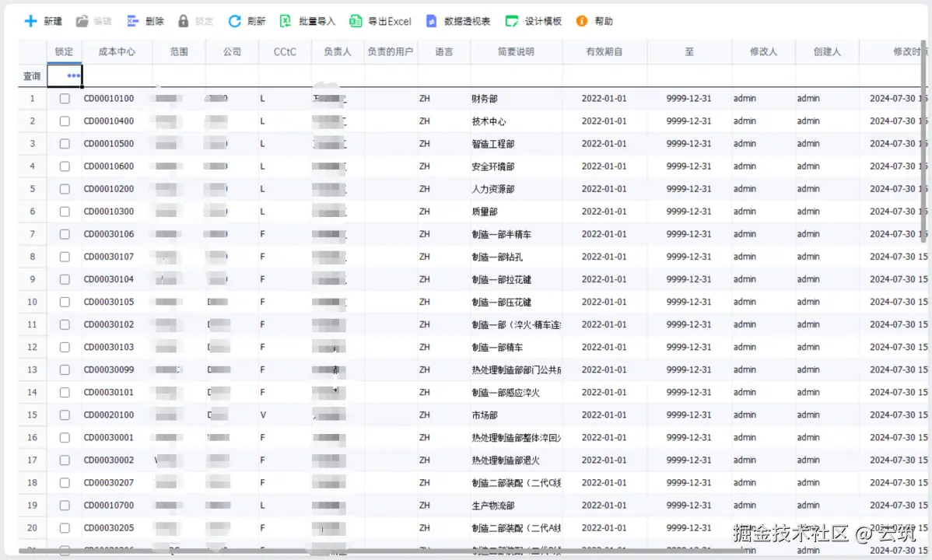This screenshot has height=560, width=932.
Task: Check the box for CD00030205 row
Action: [x=65, y=528]
